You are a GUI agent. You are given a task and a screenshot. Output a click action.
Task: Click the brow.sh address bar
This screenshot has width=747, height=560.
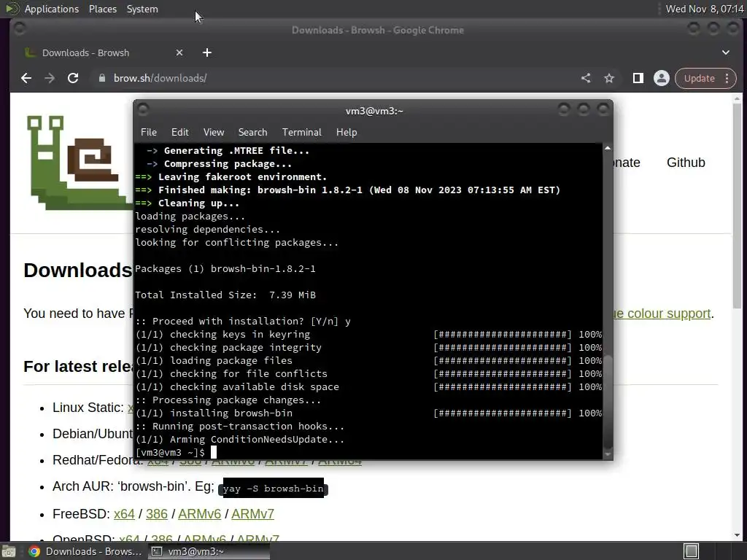click(333, 78)
